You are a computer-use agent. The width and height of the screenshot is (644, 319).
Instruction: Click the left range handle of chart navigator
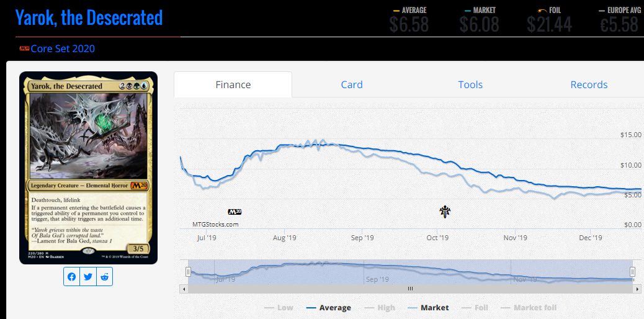188,272
